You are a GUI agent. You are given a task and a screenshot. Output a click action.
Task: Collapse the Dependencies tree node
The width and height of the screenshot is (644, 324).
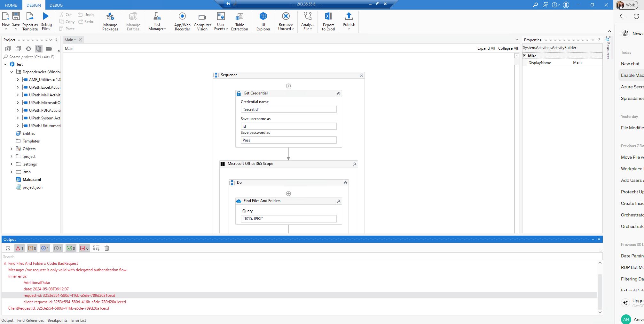pyautogui.click(x=12, y=72)
